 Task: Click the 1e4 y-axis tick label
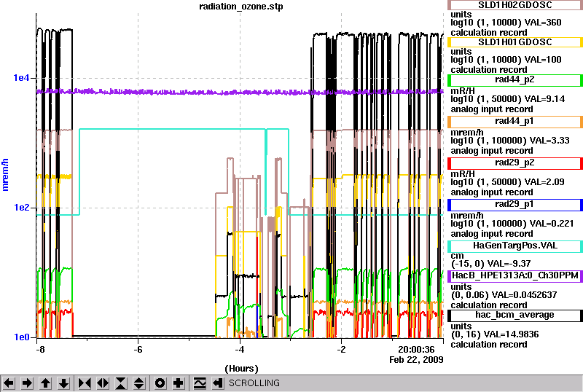coord(21,78)
